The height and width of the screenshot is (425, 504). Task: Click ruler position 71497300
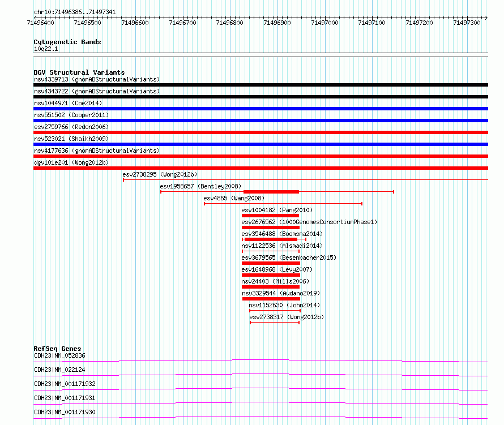pyautogui.click(x=467, y=23)
